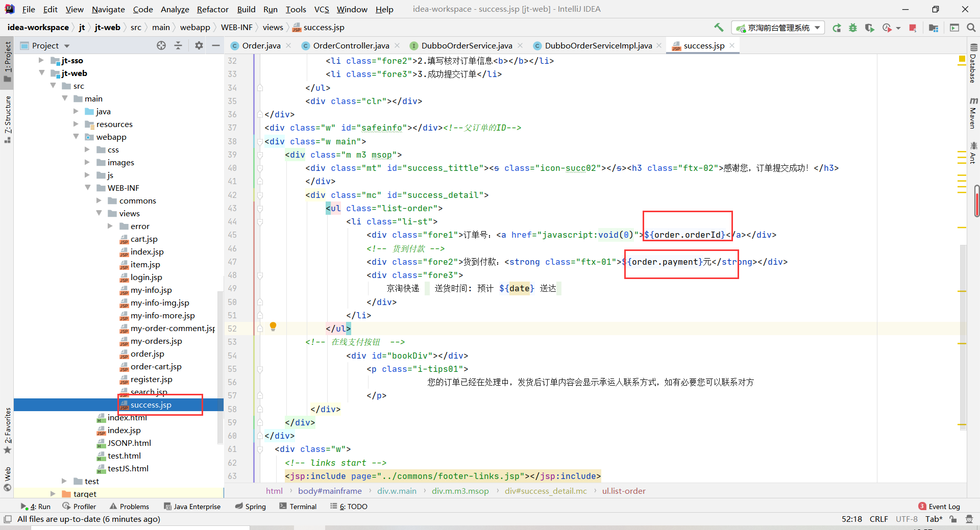Viewport: 980px width, 530px height.
Task: Stop the running application
Action: (913, 28)
